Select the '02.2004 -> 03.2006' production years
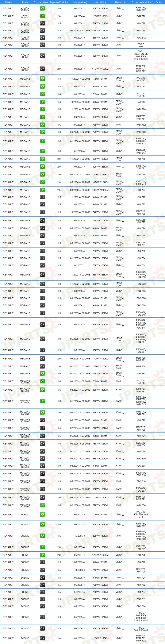The image size is (165, 644). 80,428
